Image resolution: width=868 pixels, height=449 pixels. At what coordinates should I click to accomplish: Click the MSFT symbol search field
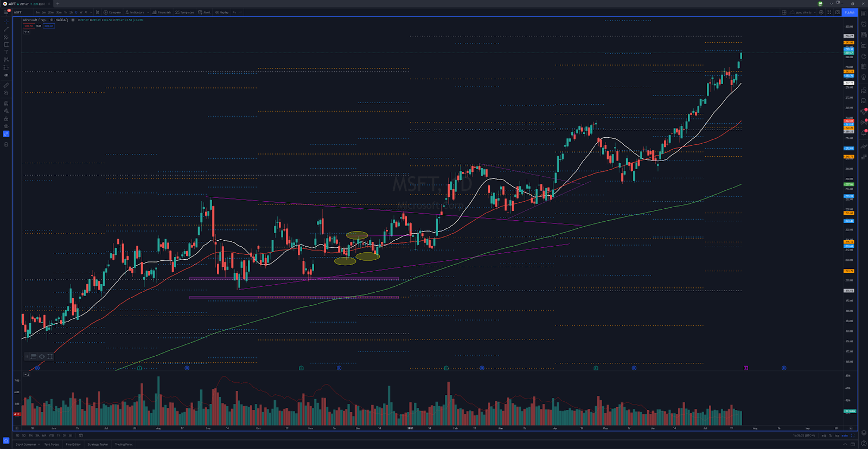[22, 12]
